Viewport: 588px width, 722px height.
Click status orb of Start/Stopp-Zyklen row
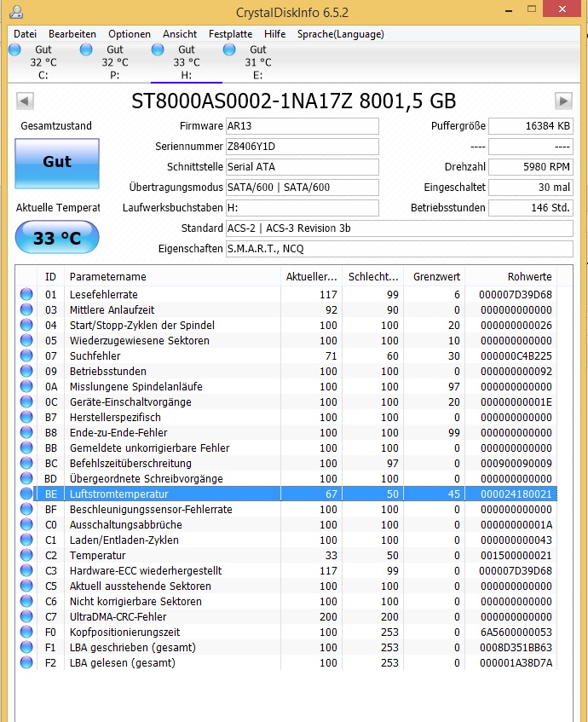click(x=26, y=325)
